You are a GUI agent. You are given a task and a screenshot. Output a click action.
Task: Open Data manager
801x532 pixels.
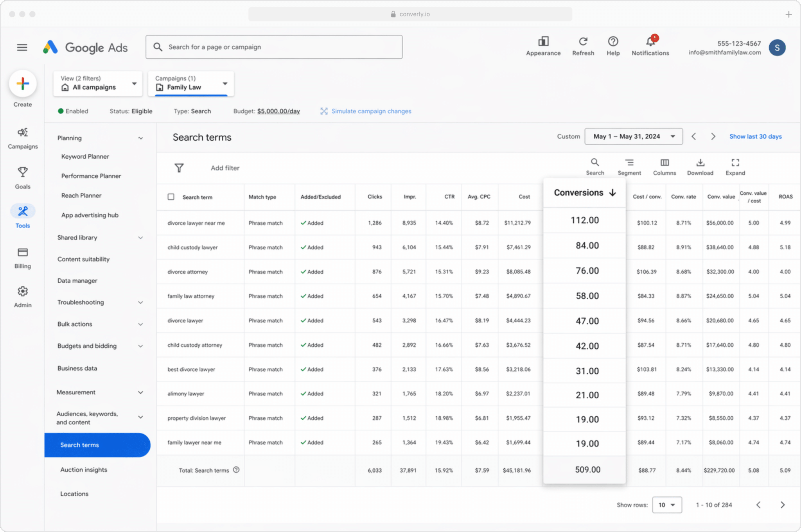point(77,281)
